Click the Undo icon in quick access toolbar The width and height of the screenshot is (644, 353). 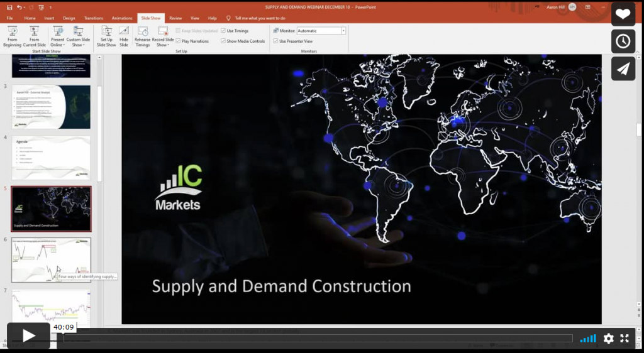point(19,8)
